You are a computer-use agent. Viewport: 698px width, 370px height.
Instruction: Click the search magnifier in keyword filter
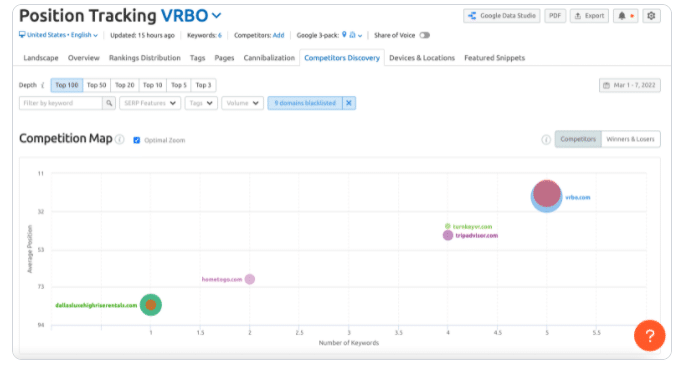click(109, 103)
